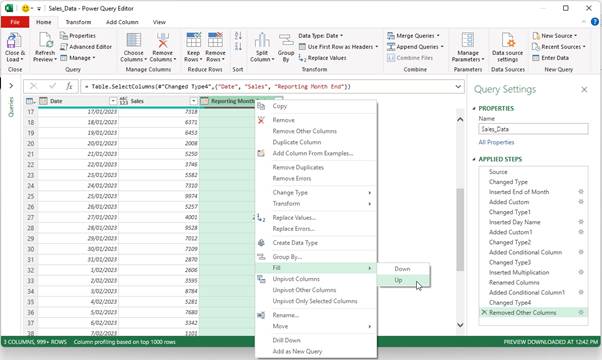Cancel formula edit with the X icon
The image size is (602, 360).
[34, 86]
